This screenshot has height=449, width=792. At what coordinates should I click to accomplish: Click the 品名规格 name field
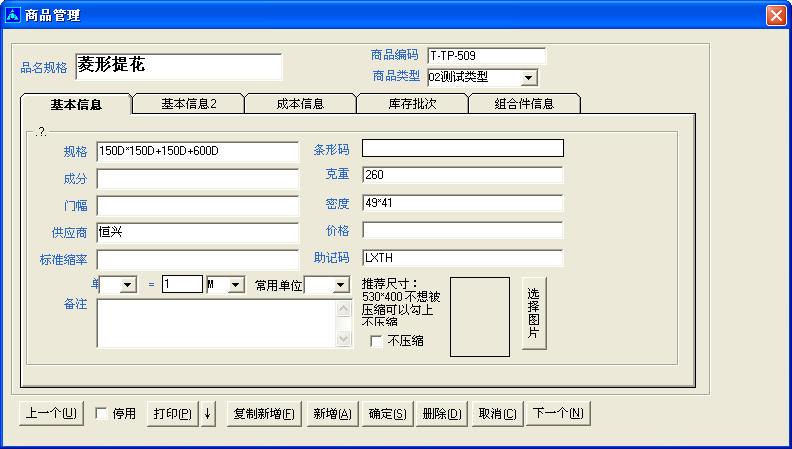tap(179, 67)
